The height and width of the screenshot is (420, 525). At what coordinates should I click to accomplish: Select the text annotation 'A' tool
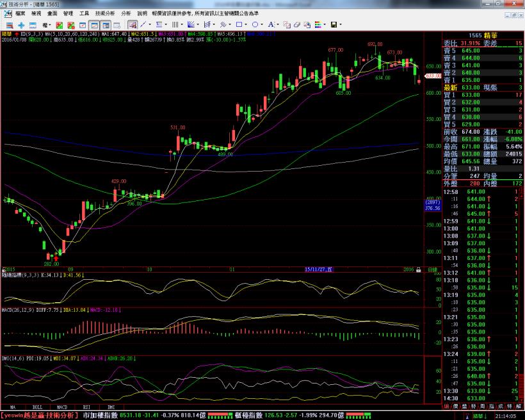pos(271,24)
